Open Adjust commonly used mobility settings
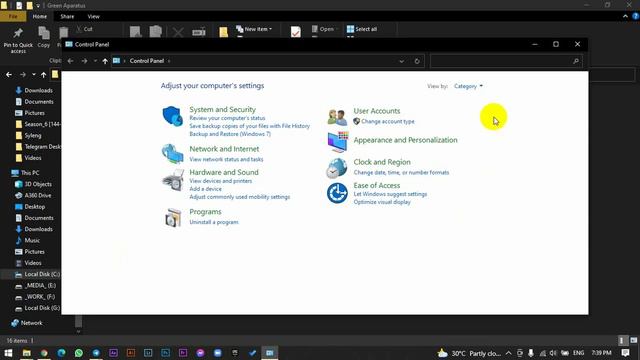The image size is (640, 360). (x=240, y=197)
